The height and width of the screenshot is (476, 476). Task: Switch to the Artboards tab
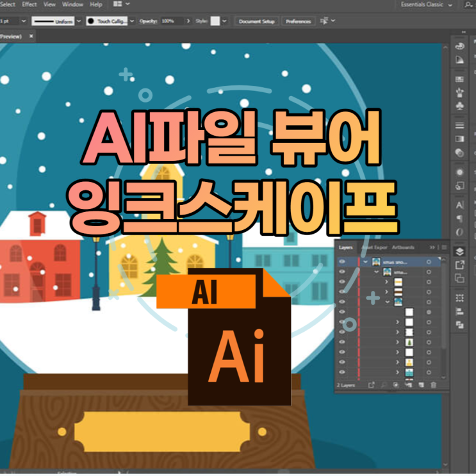coord(403,247)
